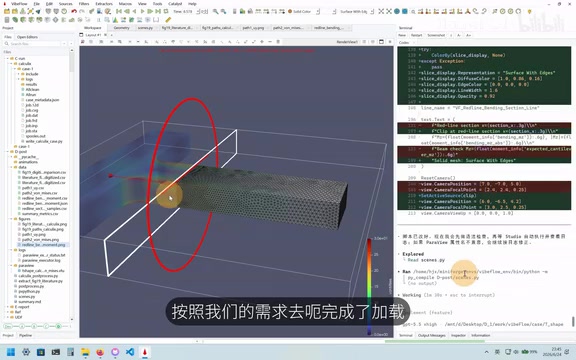The width and height of the screenshot is (576, 360).
Task: Expand the include folder
Action: [x=19, y=74]
